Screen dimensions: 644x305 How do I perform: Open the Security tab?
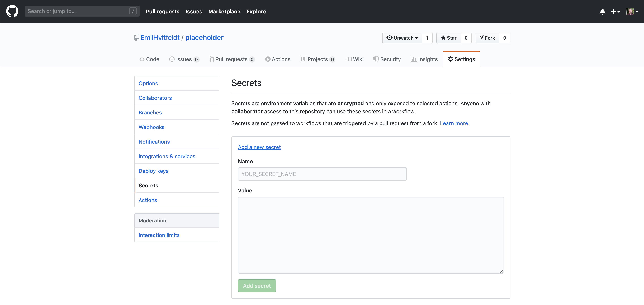click(387, 59)
